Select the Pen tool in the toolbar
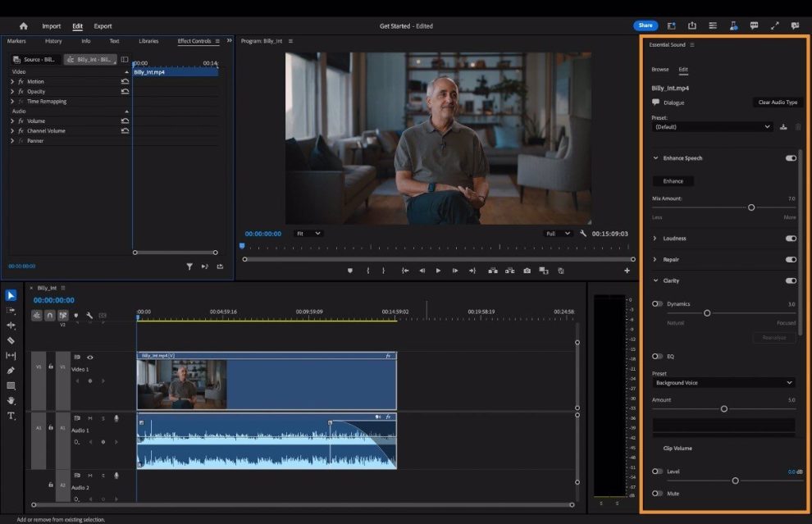Screen dimensions: 812x524 click(11, 371)
